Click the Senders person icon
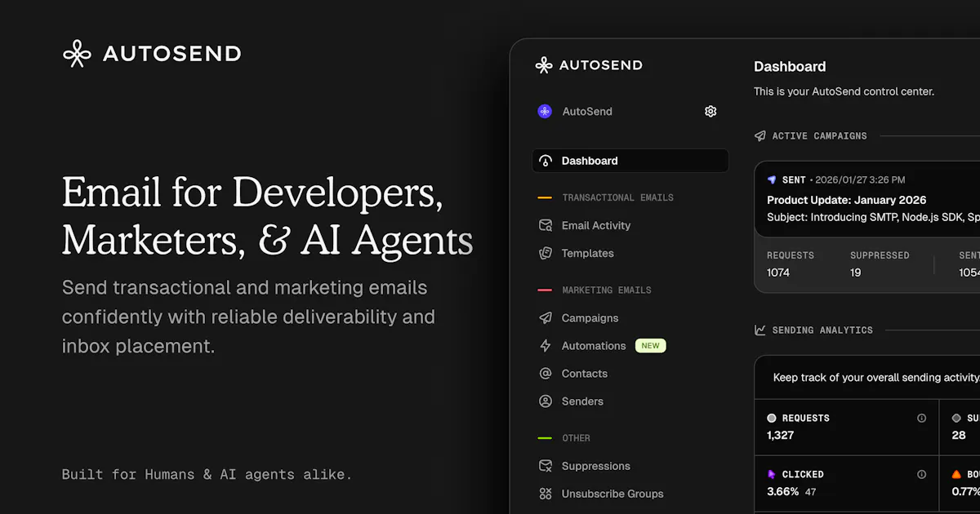The width and height of the screenshot is (980, 514). [546, 401]
